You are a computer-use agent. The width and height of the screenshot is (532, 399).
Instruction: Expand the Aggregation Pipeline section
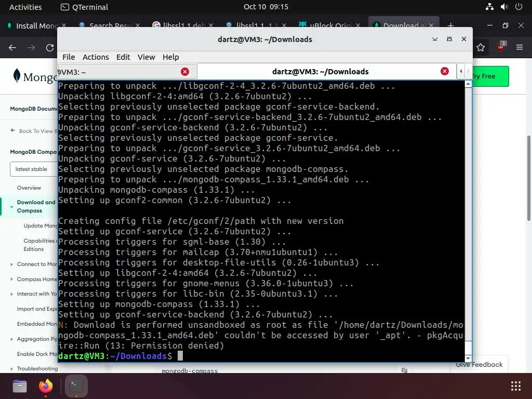11,339
